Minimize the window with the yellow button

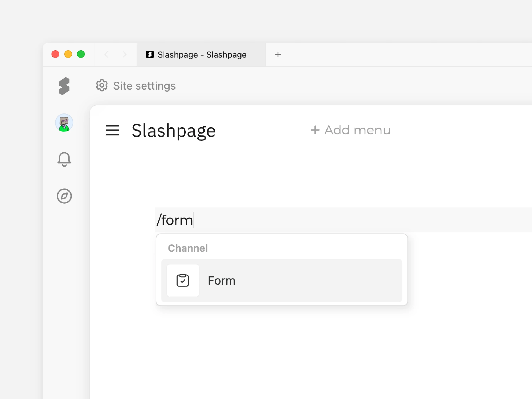(68, 54)
